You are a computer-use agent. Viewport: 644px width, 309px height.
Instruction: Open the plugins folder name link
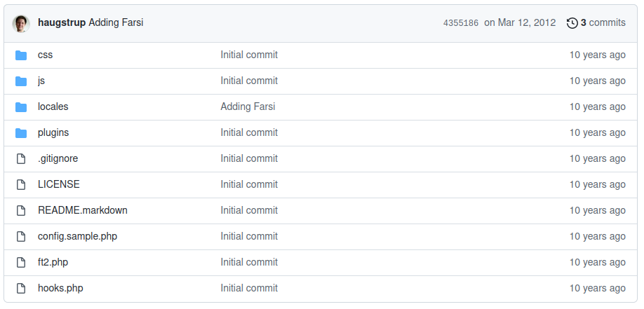(x=53, y=133)
